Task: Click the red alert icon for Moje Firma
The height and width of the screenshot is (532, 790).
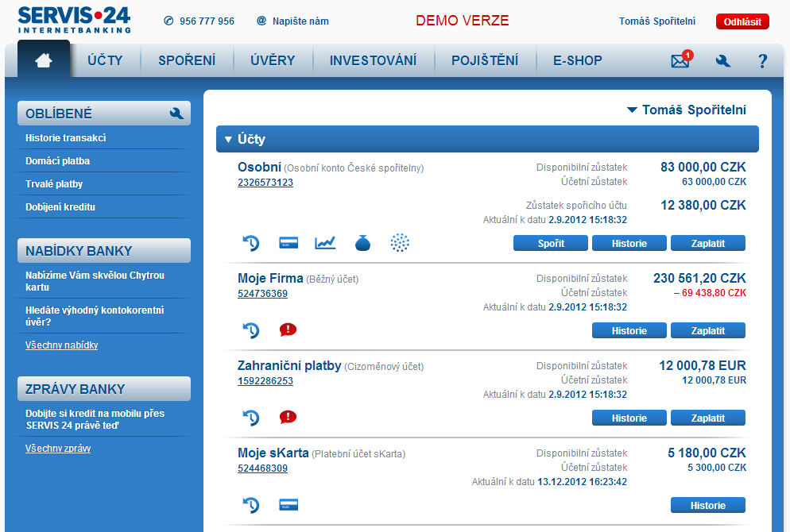Action: point(289,330)
